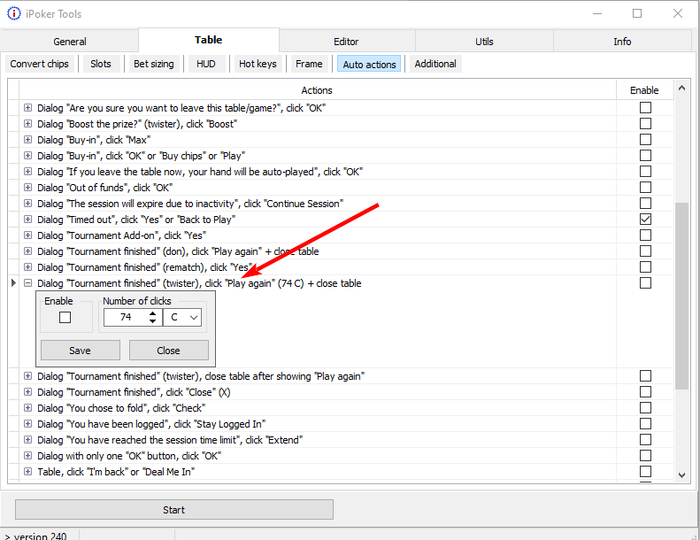Enable the Tournament finished (rematch) checkbox

click(x=645, y=267)
